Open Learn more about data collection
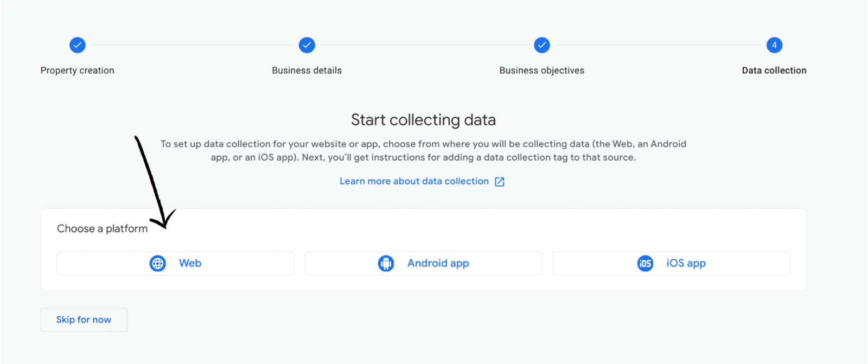This screenshot has height=364, width=868. pyautogui.click(x=414, y=181)
